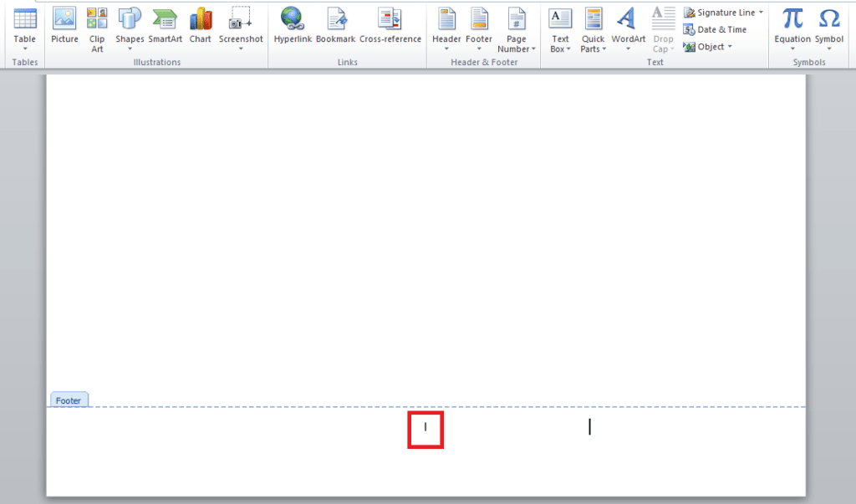Click the Footer tab marker on the page
The height and width of the screenshot is (504, 856).
click(69, 400)
